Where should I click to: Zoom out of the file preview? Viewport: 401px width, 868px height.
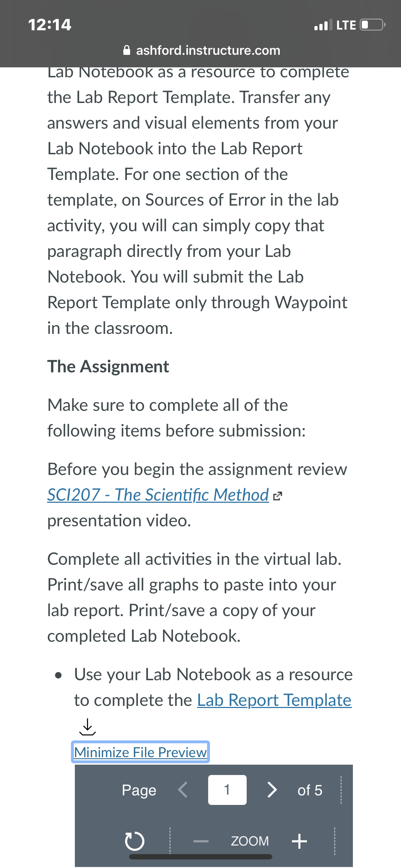[201, 841]
